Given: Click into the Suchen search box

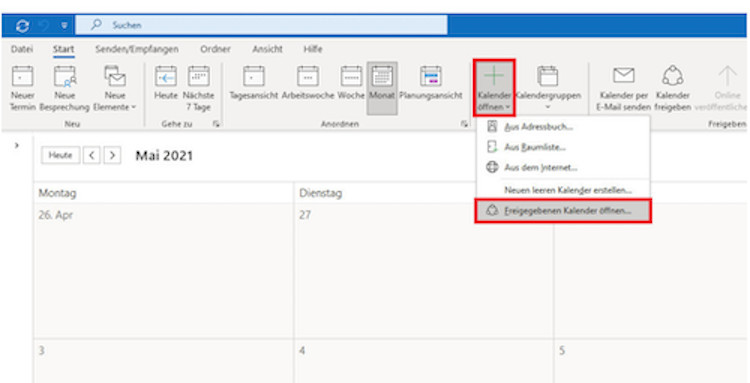Looking at the screenshot, I should tap(261, 25).
